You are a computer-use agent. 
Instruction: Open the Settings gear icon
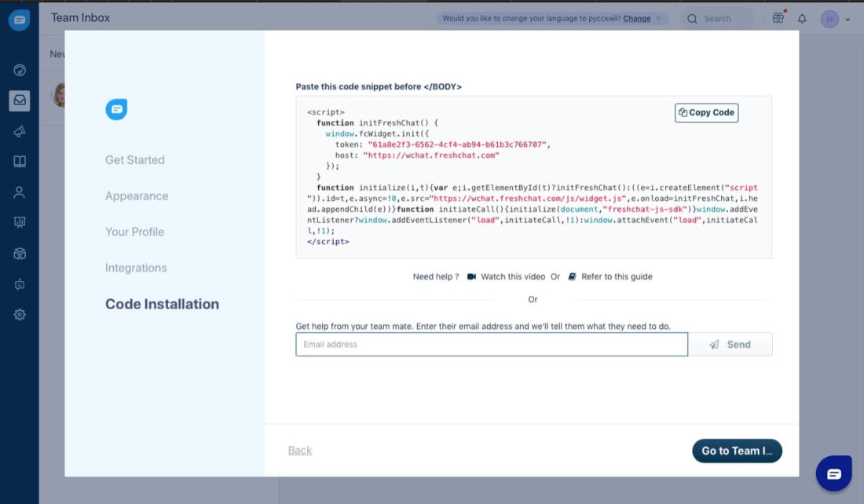pos(20,315)
